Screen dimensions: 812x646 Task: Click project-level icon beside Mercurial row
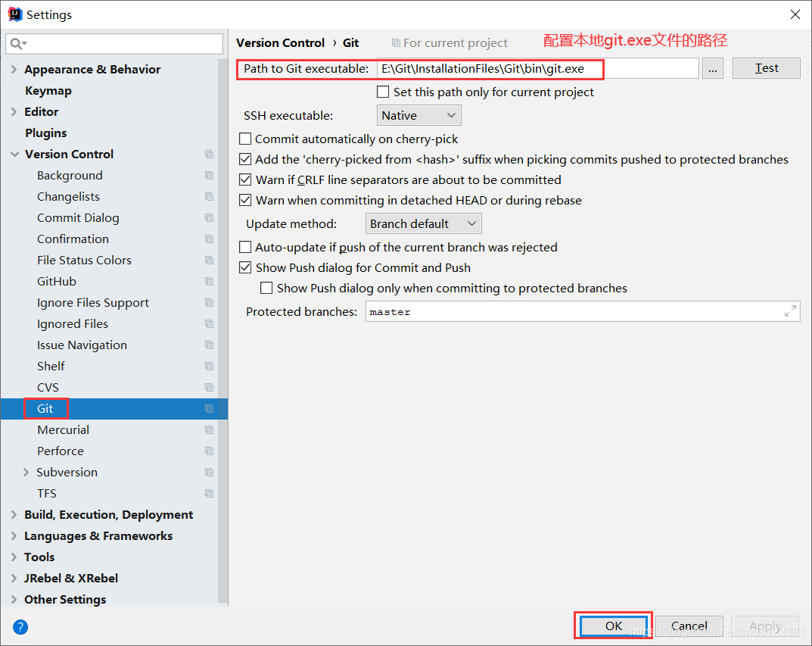pyautogui.click(x=209, y=430)
